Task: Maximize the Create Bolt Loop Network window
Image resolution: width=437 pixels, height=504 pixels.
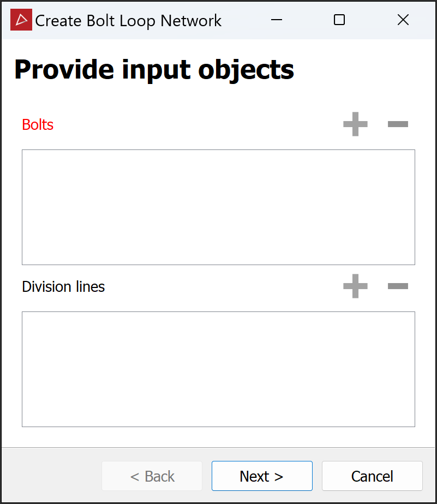Action: click(339, 20)
